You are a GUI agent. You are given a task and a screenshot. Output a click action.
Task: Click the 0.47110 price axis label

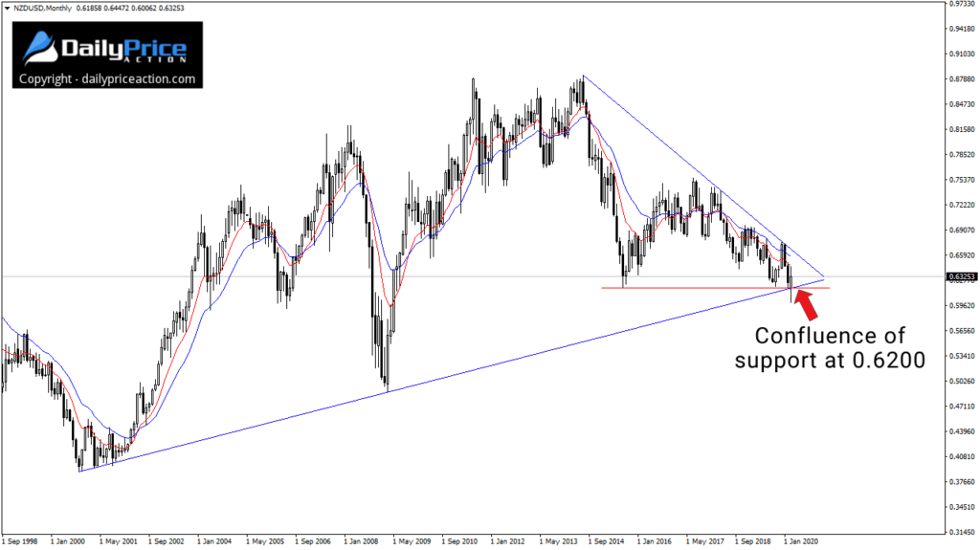coord(963,407)
